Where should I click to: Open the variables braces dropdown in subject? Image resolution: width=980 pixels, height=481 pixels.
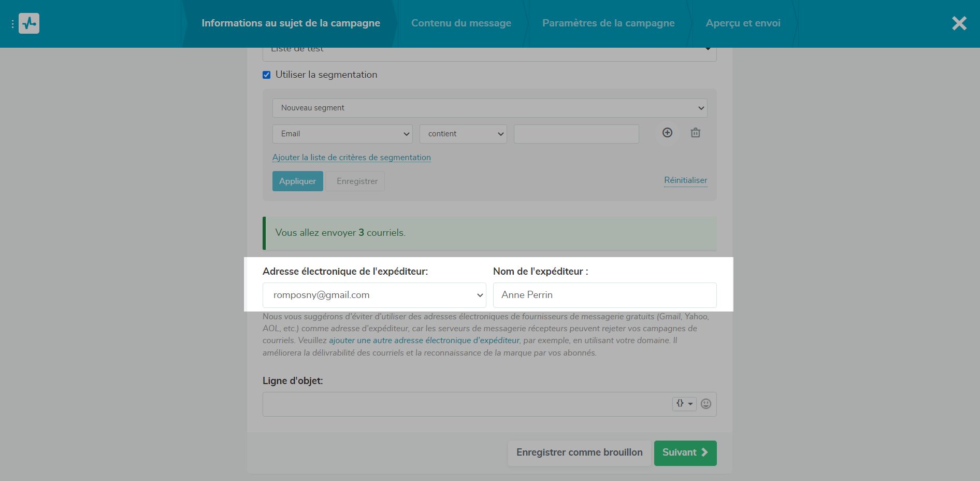tap(684, 404)
